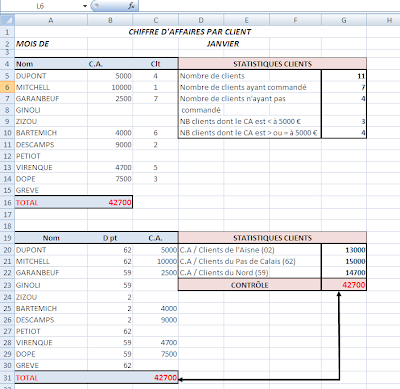Click GARANBEUF in row 7
The height and width of the screenshot is (389, 400).
(37, 99)
